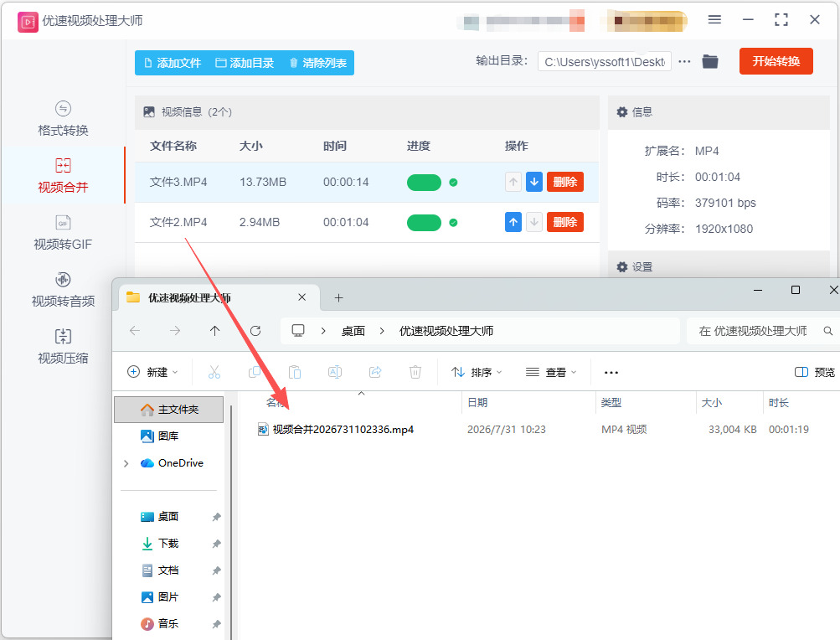The width and height of the screenshot is (840, 640).
Task: Move 文件2.MP4 up with the blue arrow
Action: click(x=513, y=222)
